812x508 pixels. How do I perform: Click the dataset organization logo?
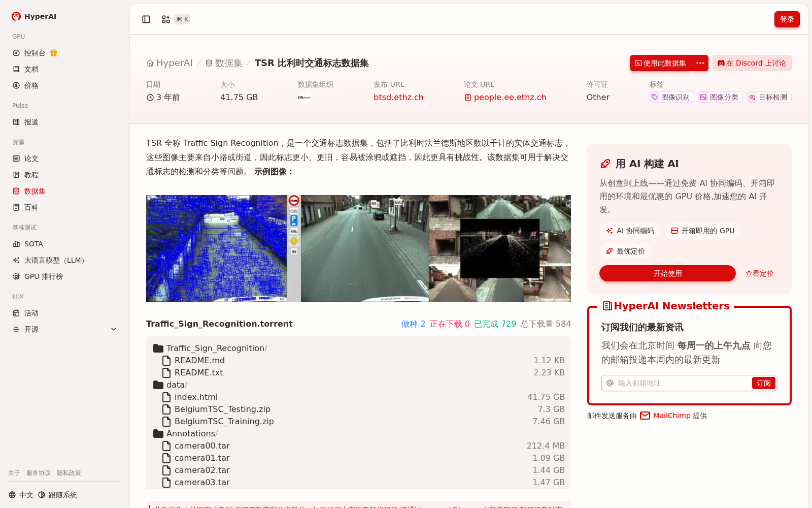point(304,98)
